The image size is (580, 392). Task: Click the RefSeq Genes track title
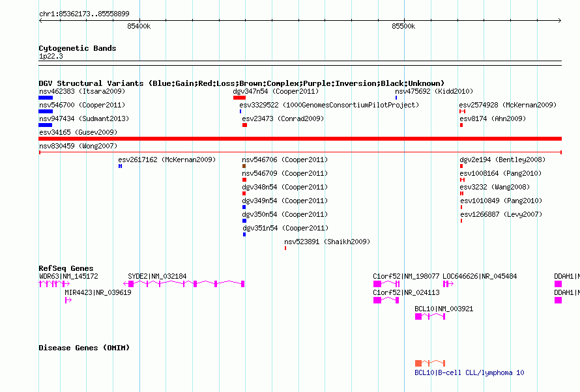[x=66, y=268]
